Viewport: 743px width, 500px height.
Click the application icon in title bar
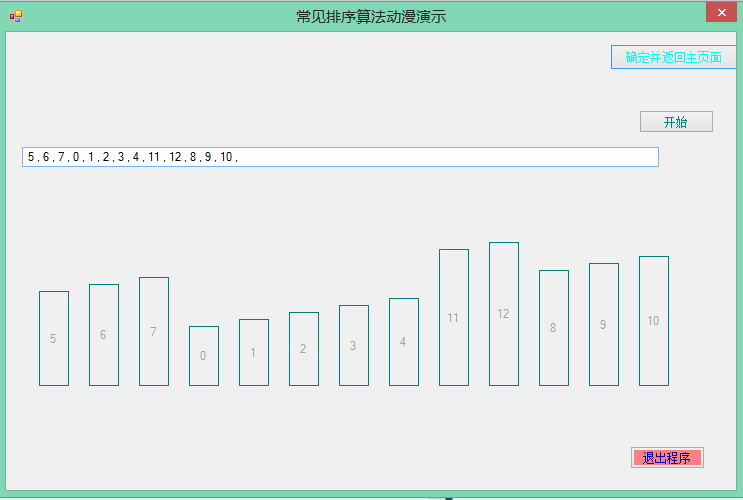15,16
